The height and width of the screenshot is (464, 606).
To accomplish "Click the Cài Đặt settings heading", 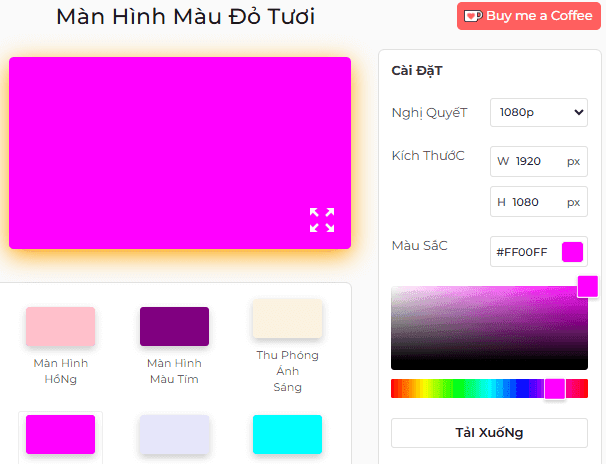I will [417, 71].
